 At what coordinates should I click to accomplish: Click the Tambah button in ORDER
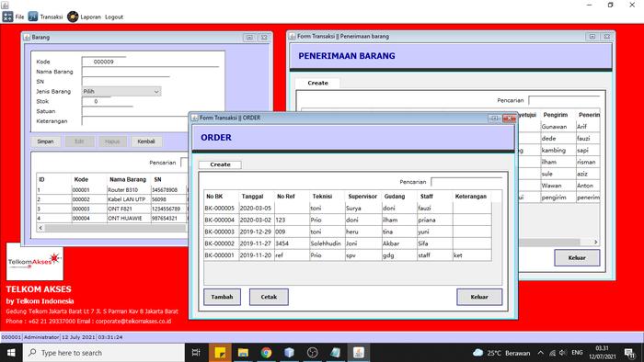[x=222, y=297]
